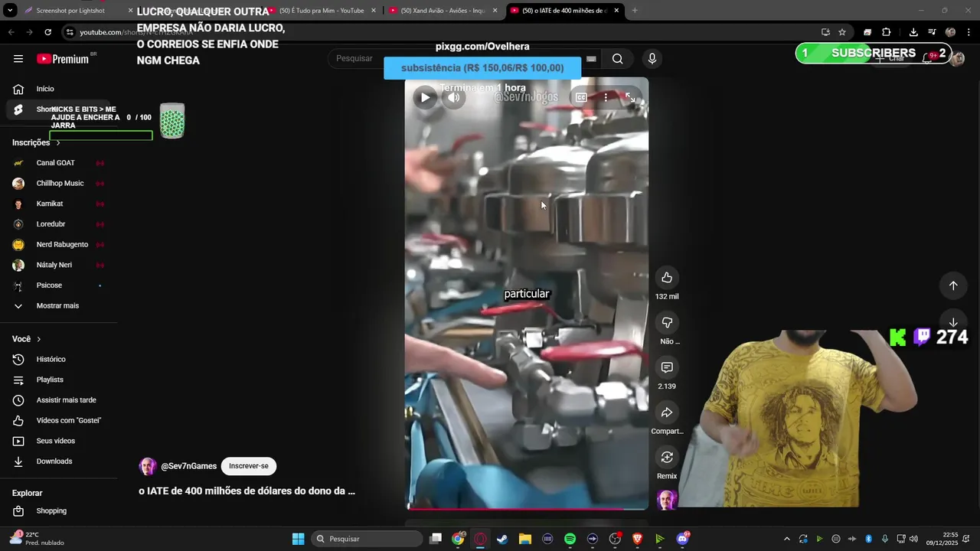Open @Sev7nGames channel link
The height and width of the screenshot is (551, 980).
click(x=188, y=466)
